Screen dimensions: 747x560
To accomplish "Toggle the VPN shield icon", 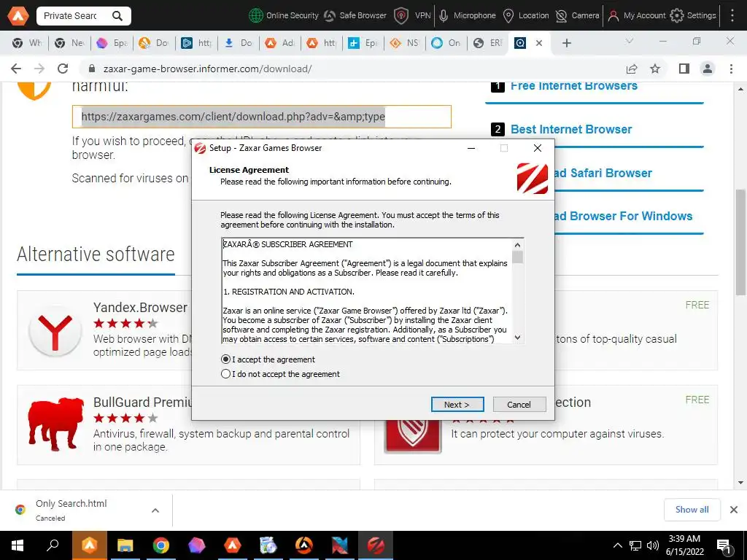I will 401,16.
